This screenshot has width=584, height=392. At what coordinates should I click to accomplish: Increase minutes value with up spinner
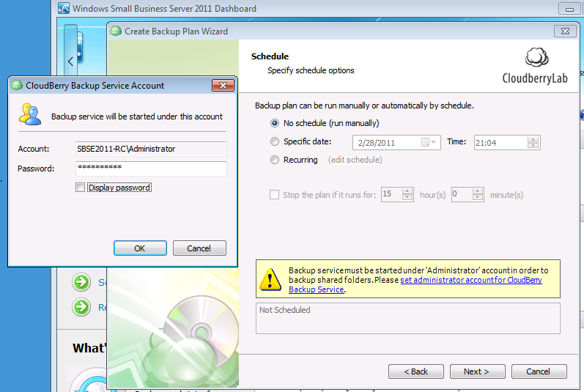coord(478,191)
